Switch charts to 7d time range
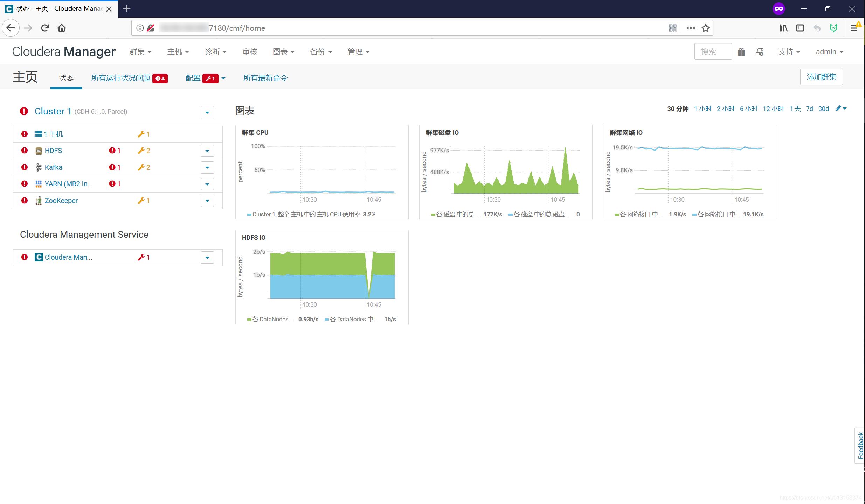Screen dimensions: 865x504 [x=809, y=109]
